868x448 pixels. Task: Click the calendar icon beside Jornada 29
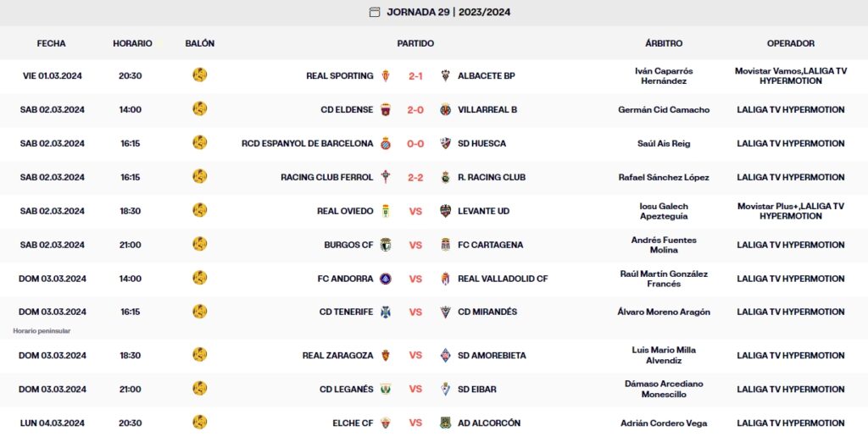coord(375,12)
